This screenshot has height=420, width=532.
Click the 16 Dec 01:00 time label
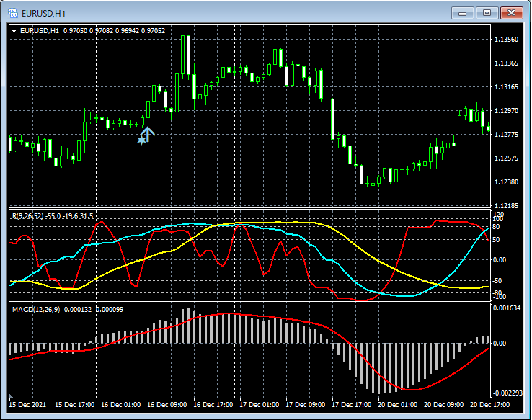pos(121,405)
